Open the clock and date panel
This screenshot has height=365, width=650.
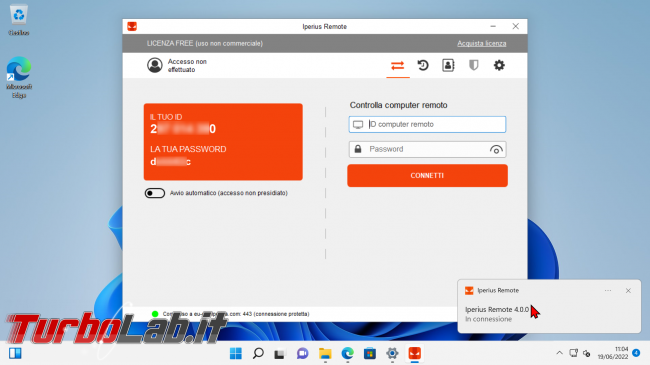pos(613,353)
